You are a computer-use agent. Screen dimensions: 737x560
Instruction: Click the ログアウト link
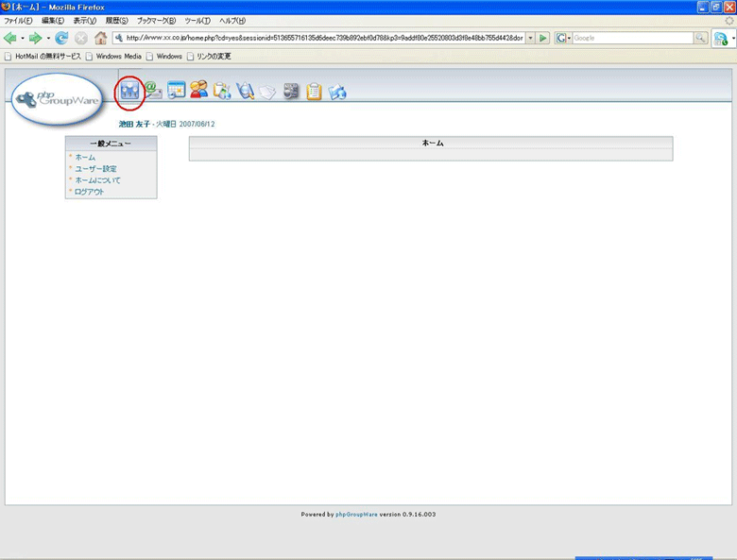click(89, 192)
